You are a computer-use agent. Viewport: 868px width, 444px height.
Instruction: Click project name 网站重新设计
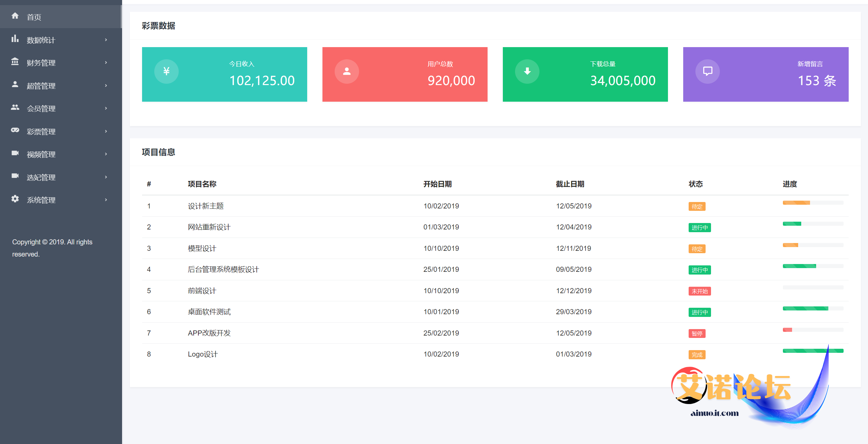pyautogui.click(x=209, y=227)
